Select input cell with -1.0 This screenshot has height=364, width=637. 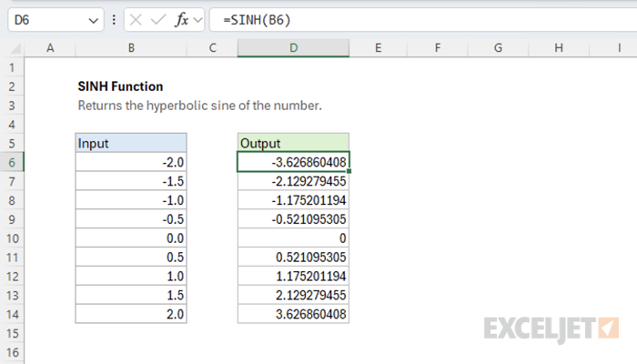coord(131,200)
